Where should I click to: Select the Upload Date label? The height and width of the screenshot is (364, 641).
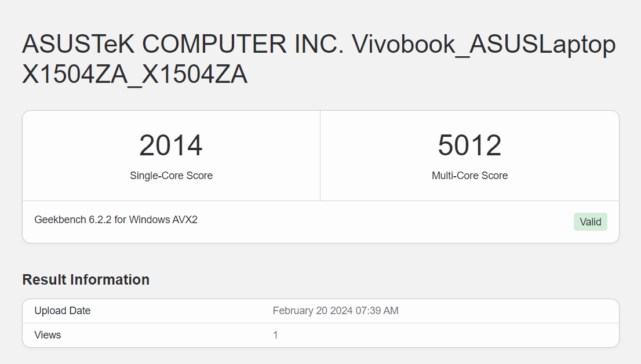62,311
